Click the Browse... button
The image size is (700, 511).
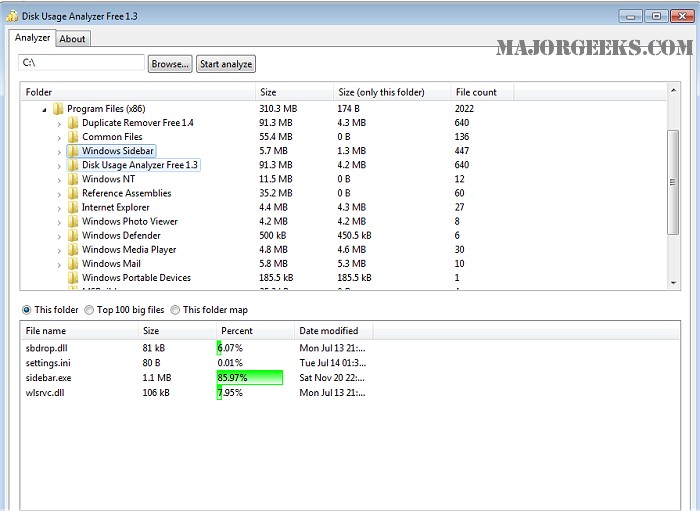pyautogui.click(x=170, y=64)
